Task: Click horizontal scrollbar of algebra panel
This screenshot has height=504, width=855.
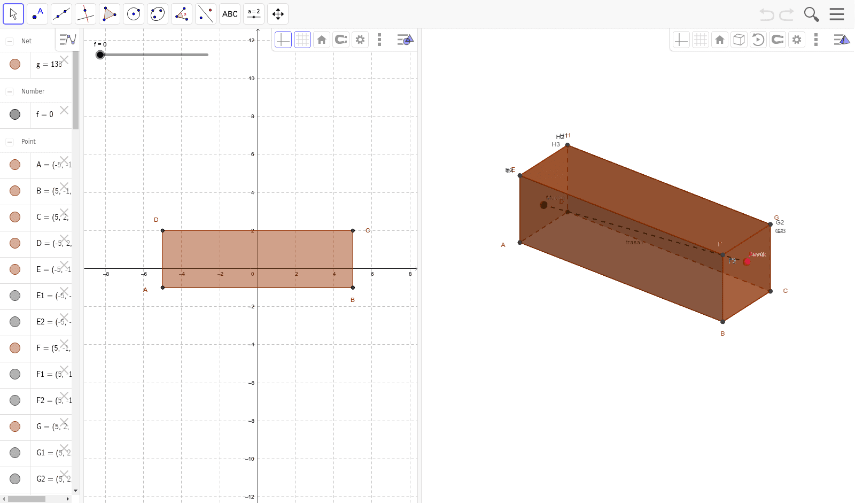Action: click(x=27, y=499)
